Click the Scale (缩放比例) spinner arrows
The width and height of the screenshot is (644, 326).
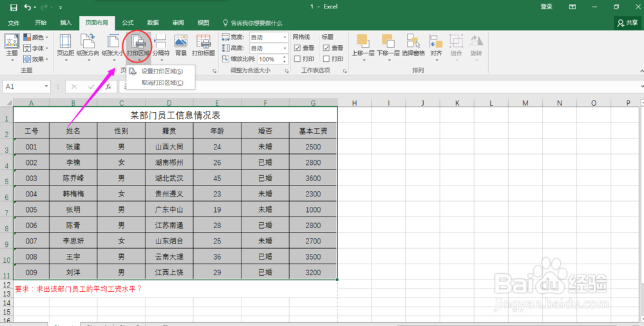point(284,59)
